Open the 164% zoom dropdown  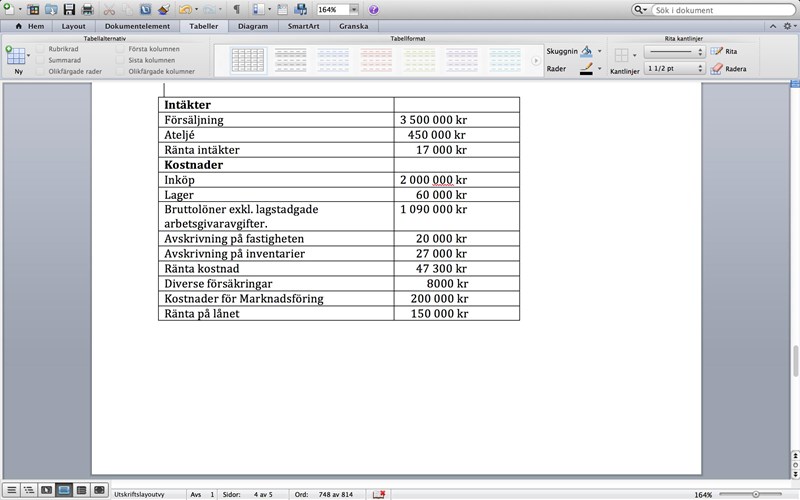353,9
